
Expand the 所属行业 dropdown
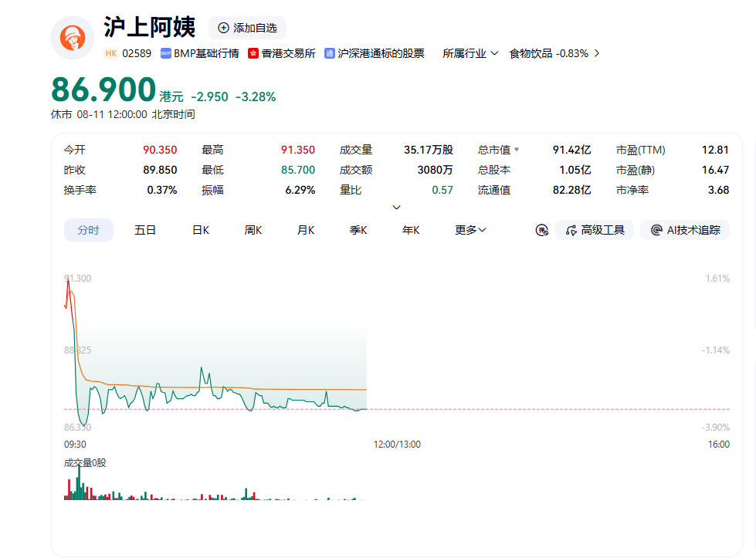pyautogui.click(x=470, y=53)
